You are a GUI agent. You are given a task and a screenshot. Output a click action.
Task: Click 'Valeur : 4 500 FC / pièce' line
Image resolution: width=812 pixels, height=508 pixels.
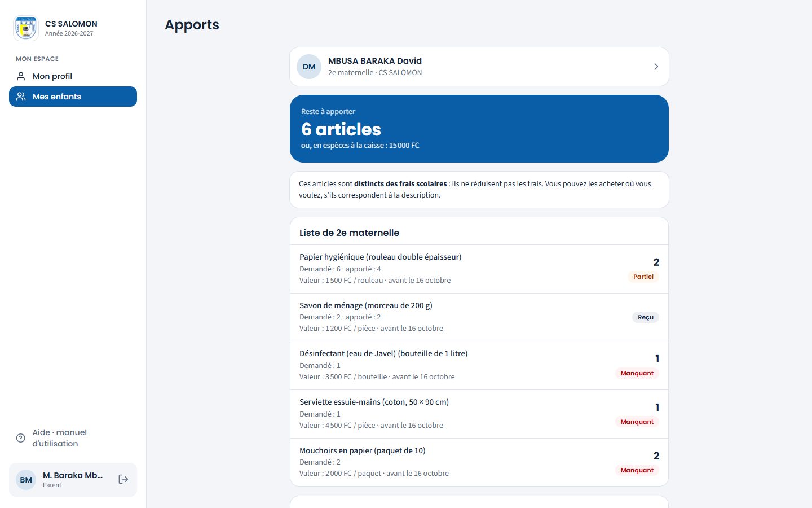[371, 426]
